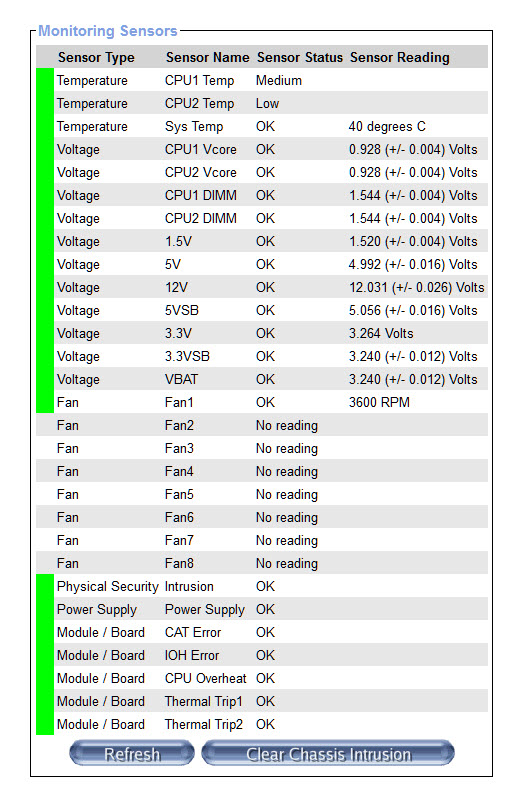Image resolution: width=512 pixels, height=807 pixels.
Task: Select the CPU1 Temp sensor row
Action: [x=262, y=80]
